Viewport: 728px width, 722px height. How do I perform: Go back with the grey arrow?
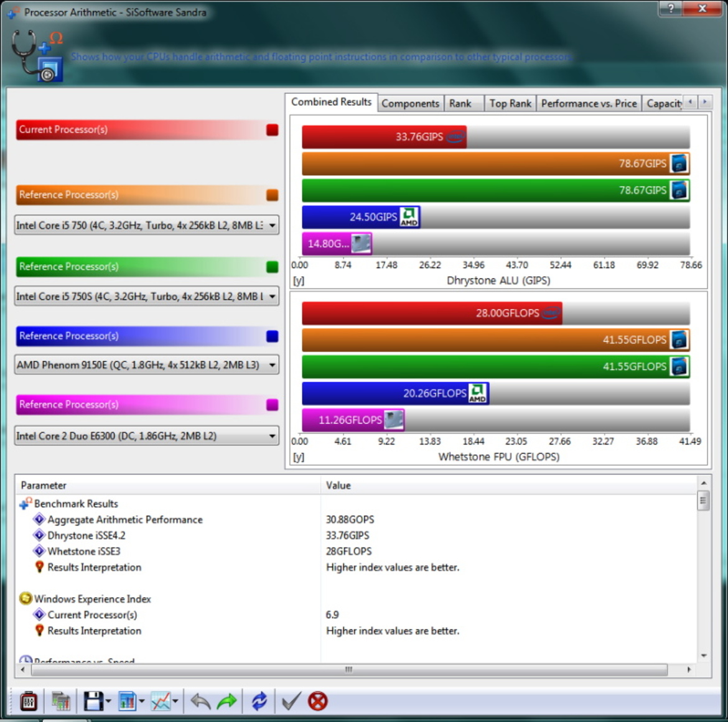200,701
